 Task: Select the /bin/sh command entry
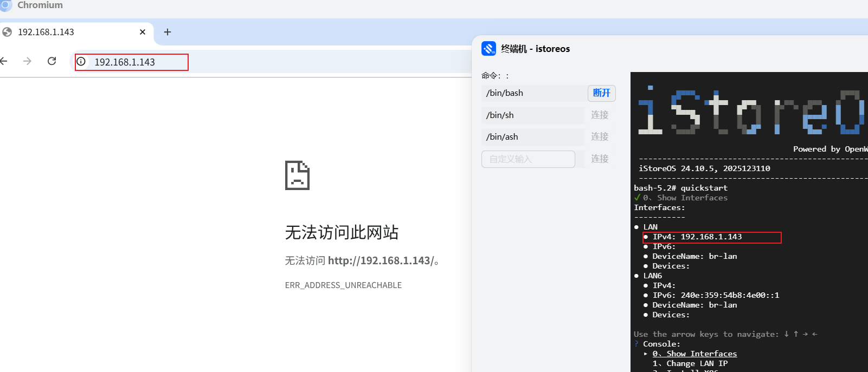click(x=533, y=115)
